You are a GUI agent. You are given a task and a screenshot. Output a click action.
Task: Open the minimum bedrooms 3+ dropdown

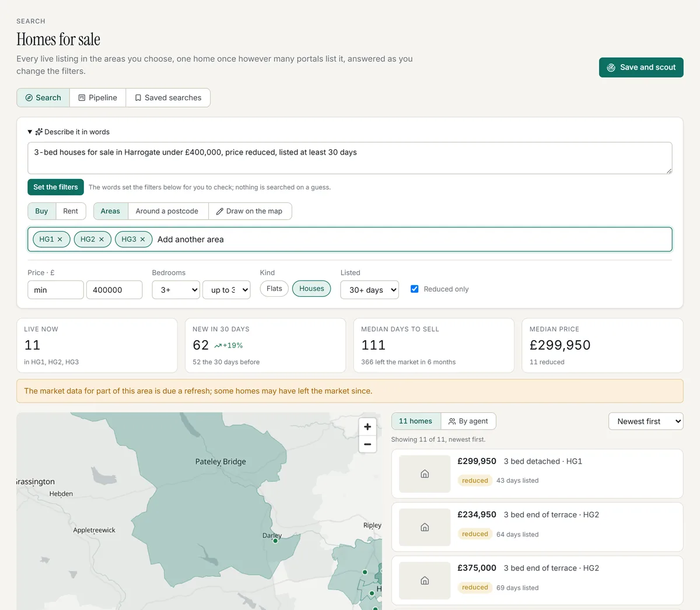coord(176,290)
